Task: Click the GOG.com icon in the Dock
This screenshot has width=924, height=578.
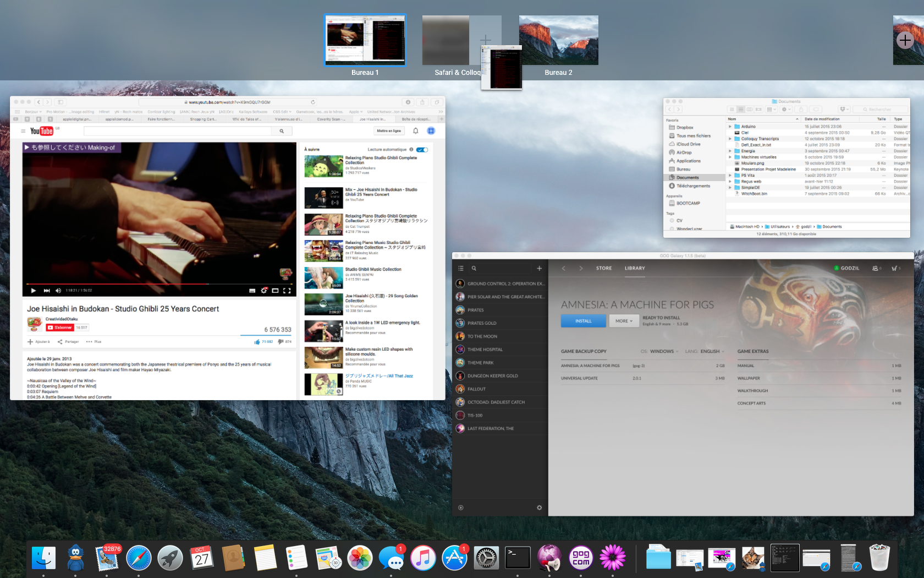Action: click(581, 558)
